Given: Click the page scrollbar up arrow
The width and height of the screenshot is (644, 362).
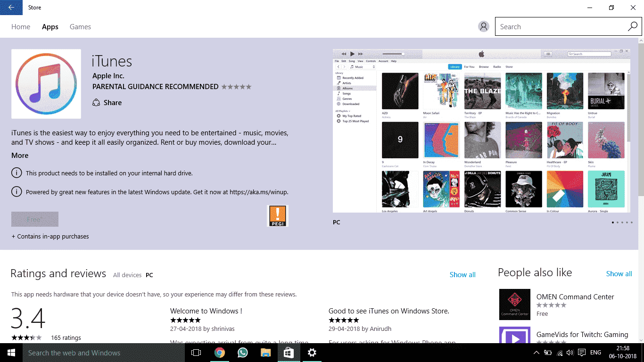Looking at the screenshot, I should click(641, 41).
